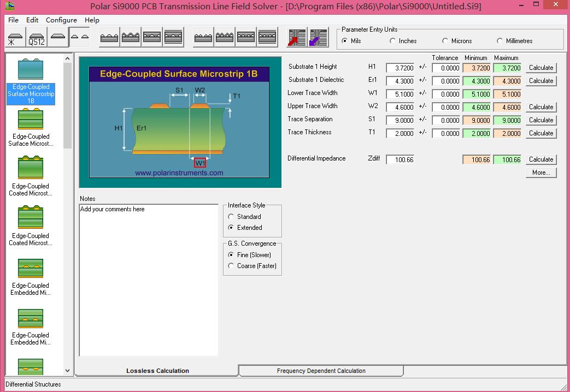Select Edge-Coupled Surface Microstrip 1B structure
The width and height of the screenshot is (570, 392).
click(x=31, y=81)
